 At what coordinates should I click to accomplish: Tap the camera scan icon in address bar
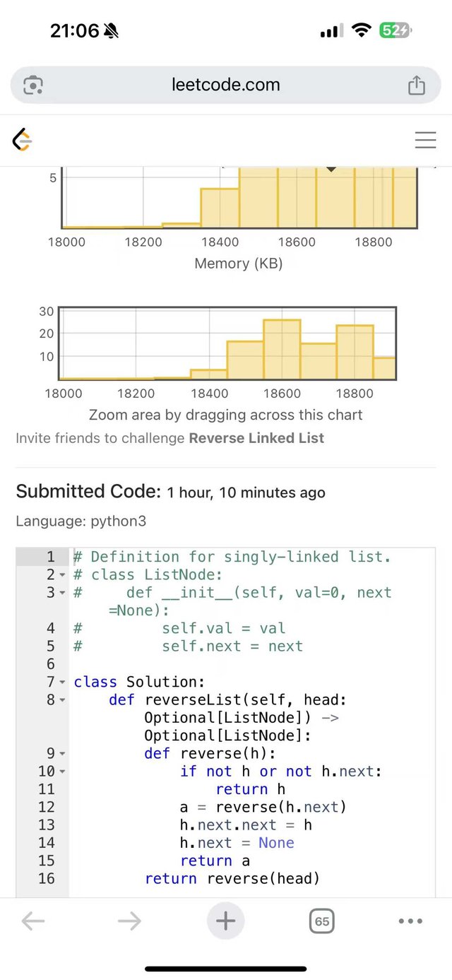(33, 85)
